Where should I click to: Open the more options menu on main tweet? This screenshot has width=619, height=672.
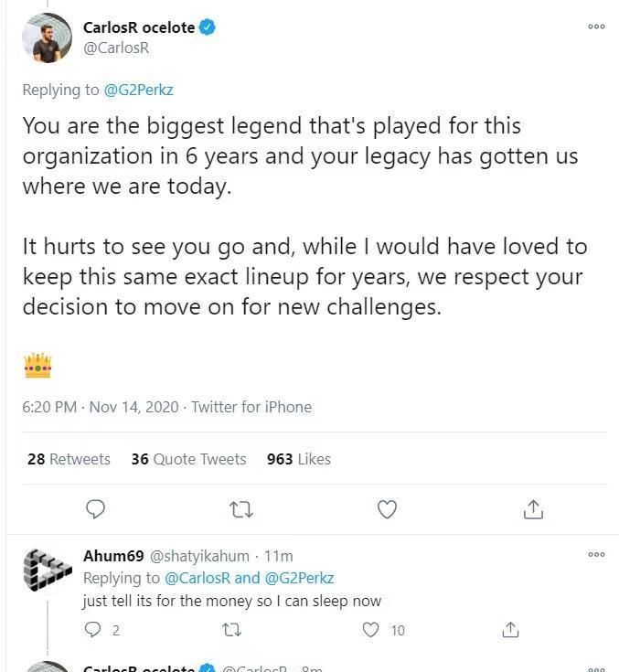point(596,27)
